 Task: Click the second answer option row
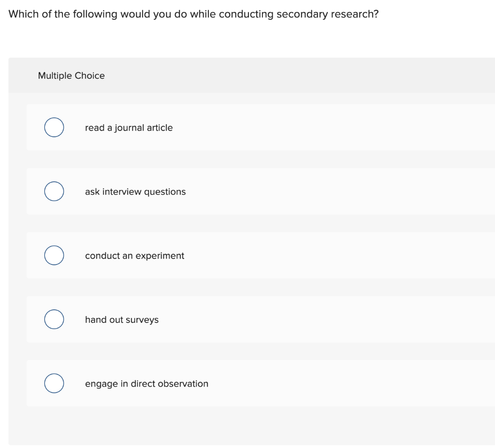pyautogui.click(x=242, y=191)
